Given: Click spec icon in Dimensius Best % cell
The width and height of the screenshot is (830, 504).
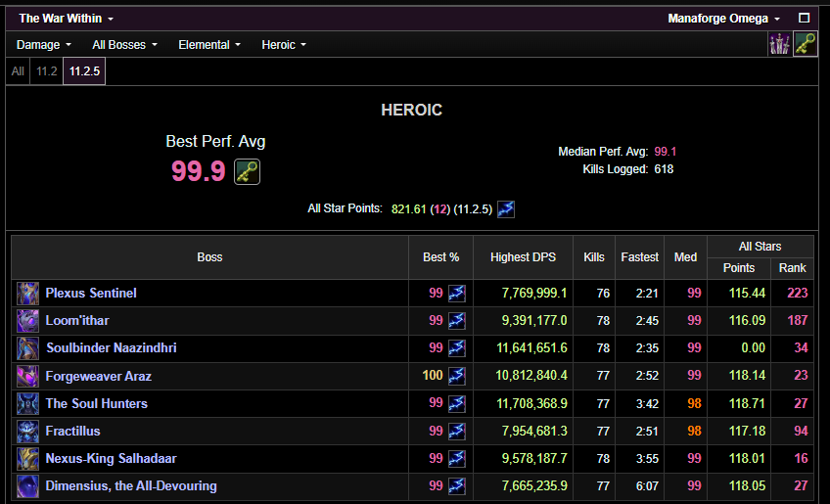Looking at the screenshot, I should pos(457,486).
